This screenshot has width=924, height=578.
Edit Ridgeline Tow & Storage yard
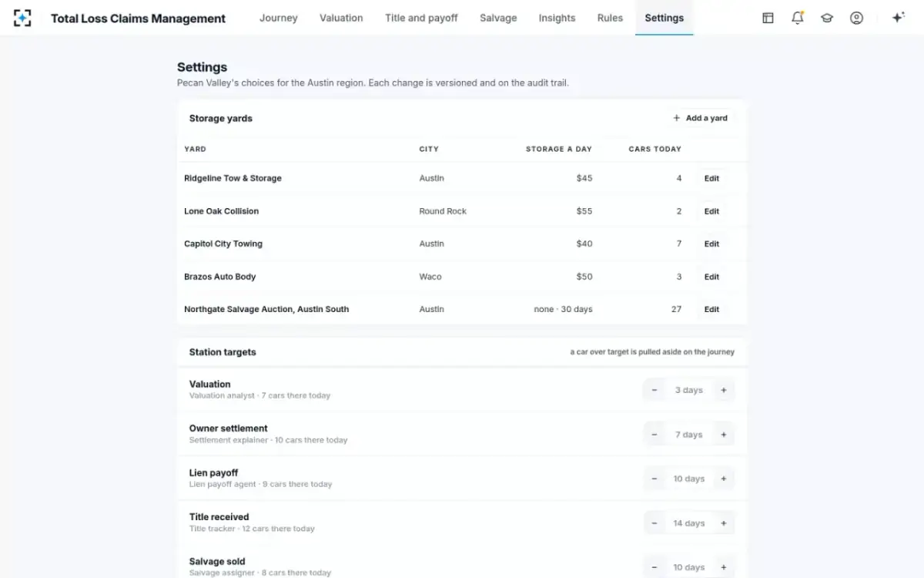coord(711,178)
